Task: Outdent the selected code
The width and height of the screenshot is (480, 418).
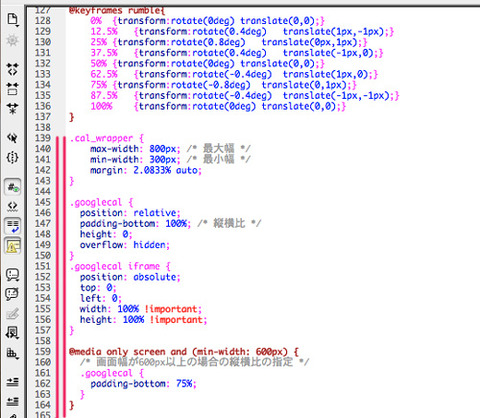Action: [x=13, y=401]
